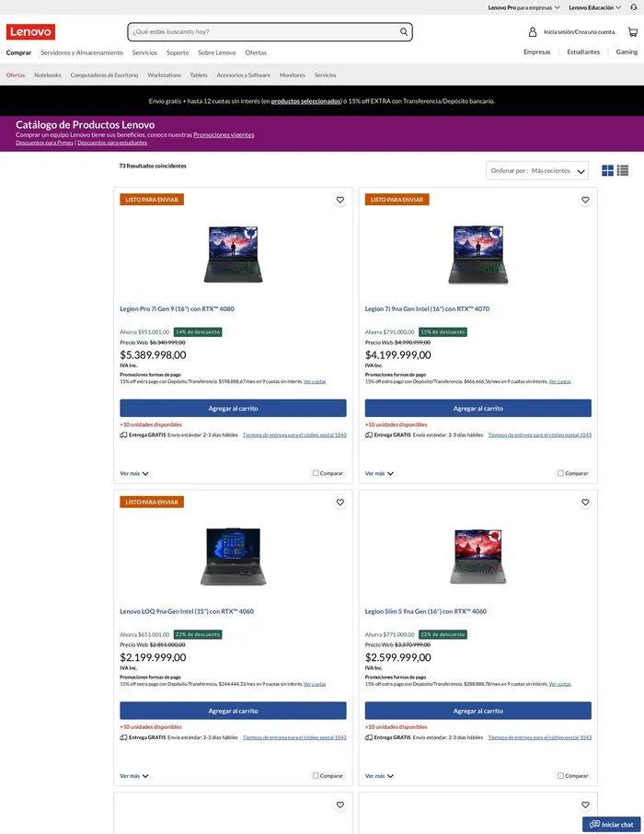Click delivery icon on Legion Slim 5 card
The image size is (644, 834).
tap(369, 737)
